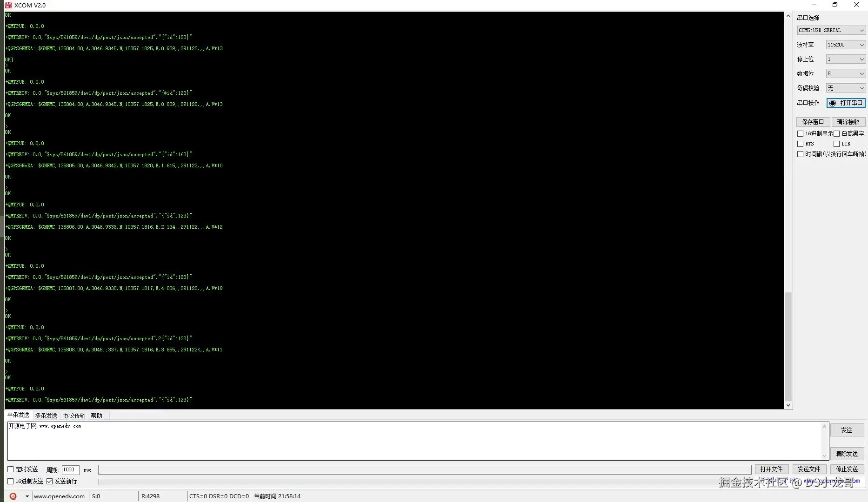Click the 发送 send button
Image resolution: width=868 pixels, height=502 pixels.
847,430
